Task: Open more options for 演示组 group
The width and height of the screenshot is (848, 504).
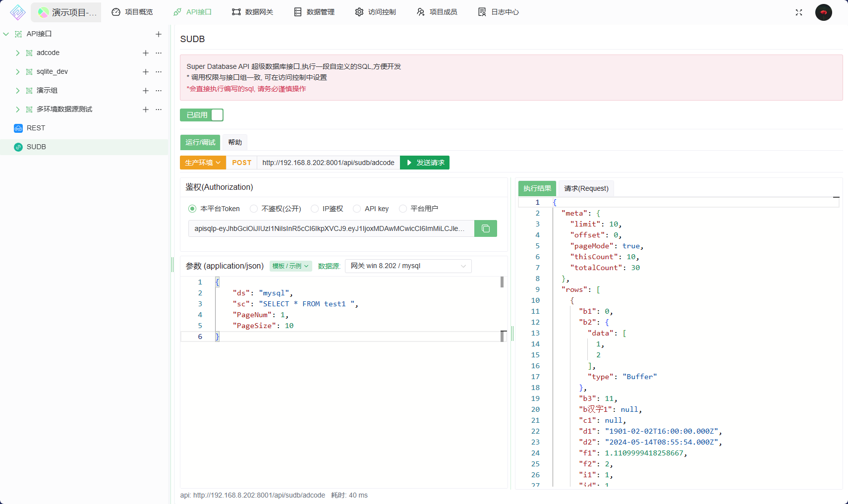Action: pyautogui.click(x=159, y=91)
